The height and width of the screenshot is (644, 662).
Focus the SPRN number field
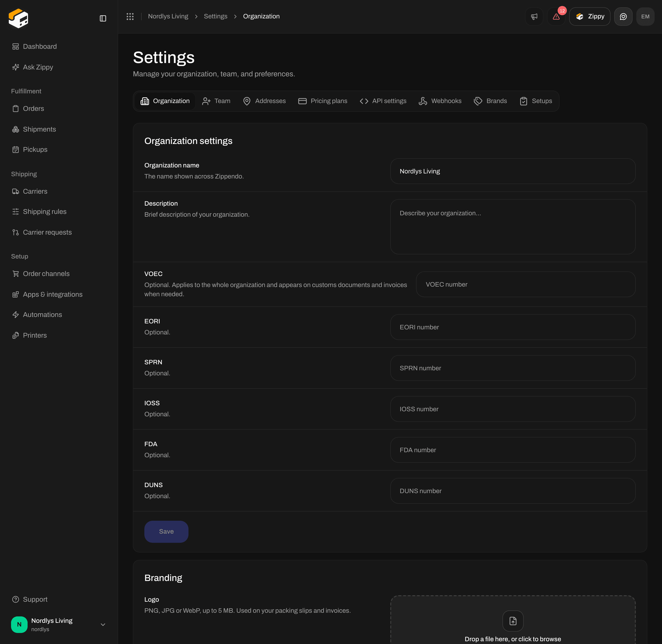point(513,368)
